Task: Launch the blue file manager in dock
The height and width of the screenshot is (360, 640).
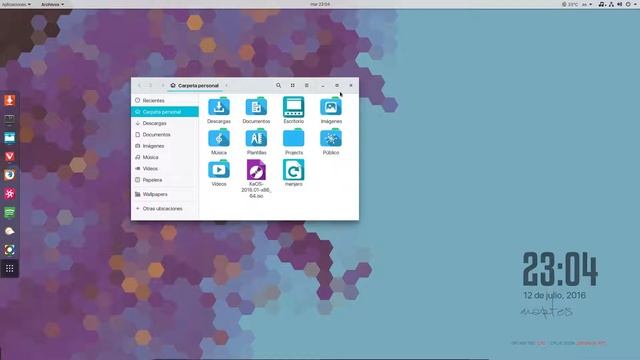Action: (9, 138)
